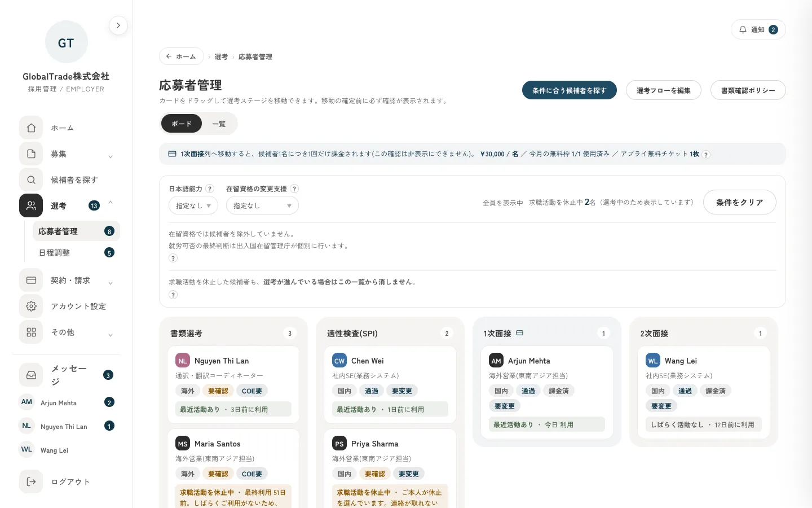Screen dimensions: 812x508
Task: Click help icon under 在留資格 disclaimer text
Action: (173, 258)
